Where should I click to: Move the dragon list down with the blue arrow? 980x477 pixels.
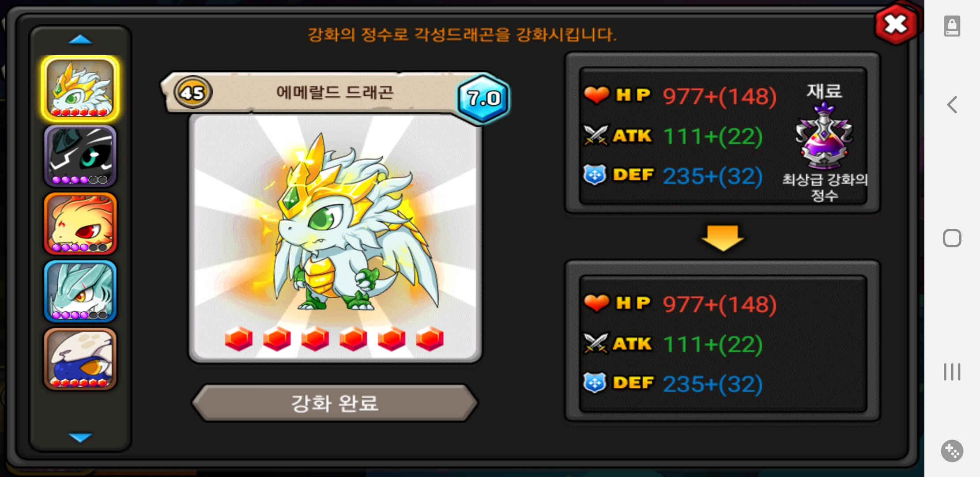pos(80,437)
